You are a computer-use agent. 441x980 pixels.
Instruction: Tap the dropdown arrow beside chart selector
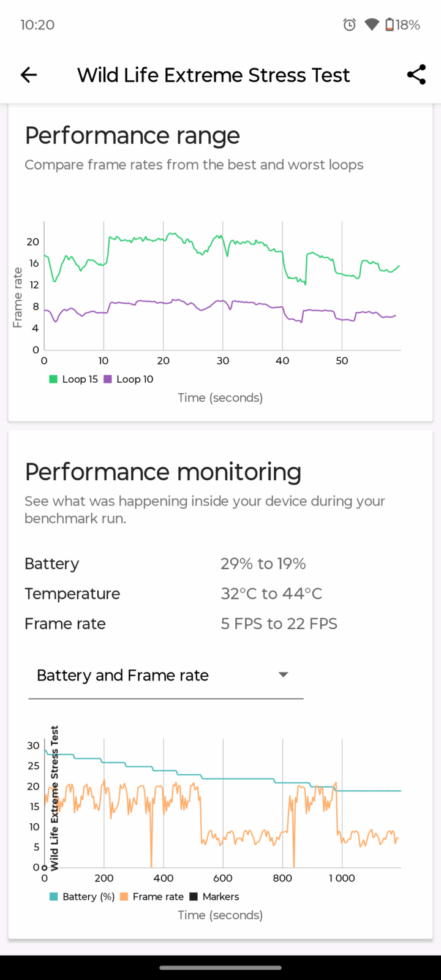tap(283, 675)
